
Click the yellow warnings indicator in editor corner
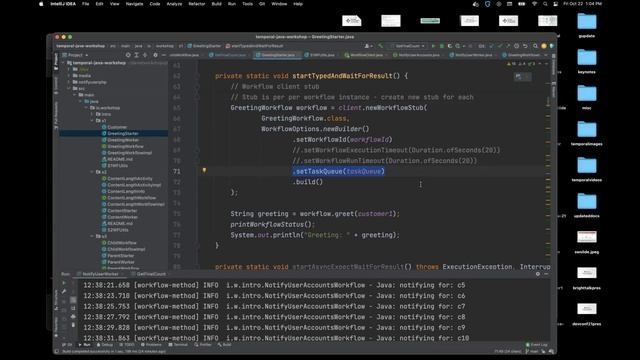(511, 64)
